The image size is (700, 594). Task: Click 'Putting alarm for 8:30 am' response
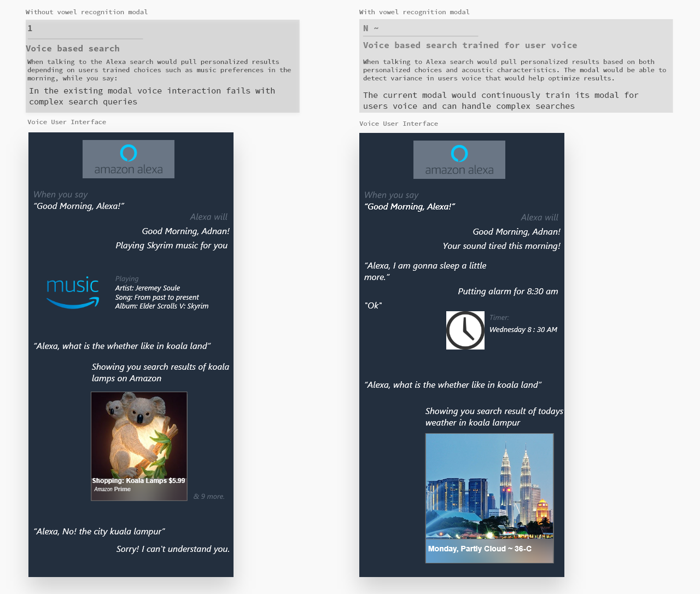coord(508,292)
